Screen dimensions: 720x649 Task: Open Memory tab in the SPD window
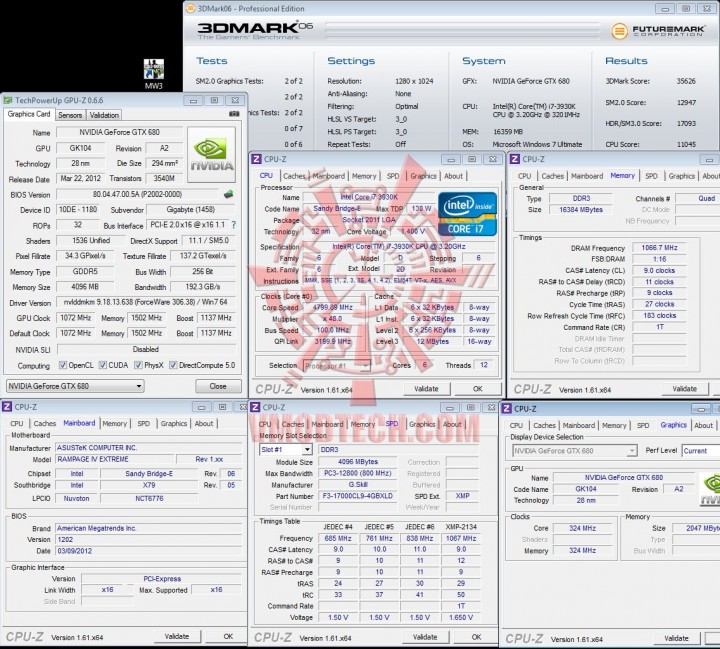coord(363,424)
